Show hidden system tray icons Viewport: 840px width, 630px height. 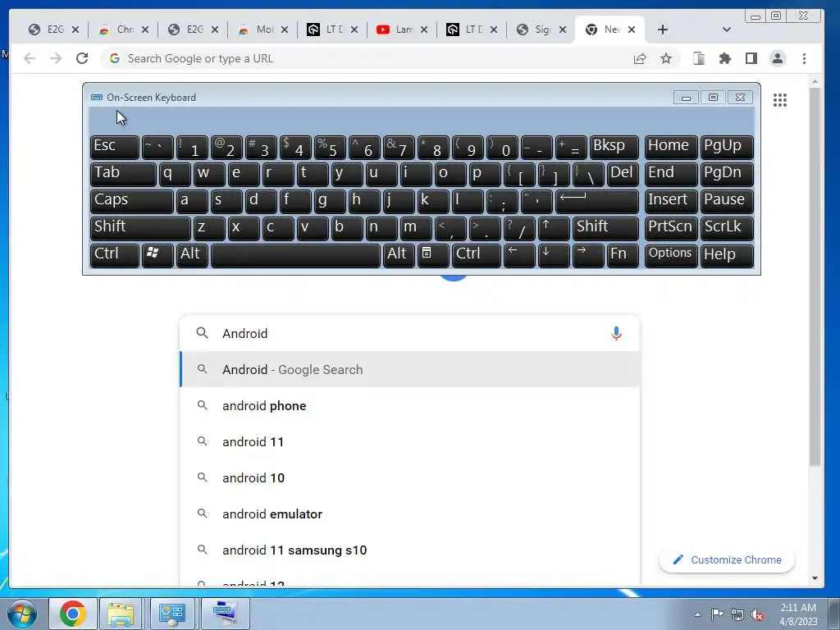[x=697, y=614]
